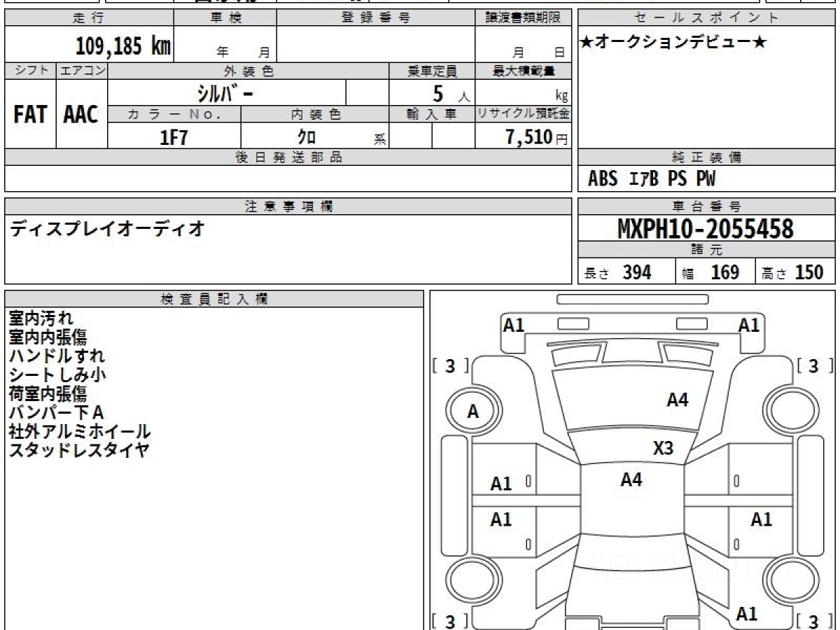
Task: Select the FAT transmission value
Action: [x=30, y=114]
